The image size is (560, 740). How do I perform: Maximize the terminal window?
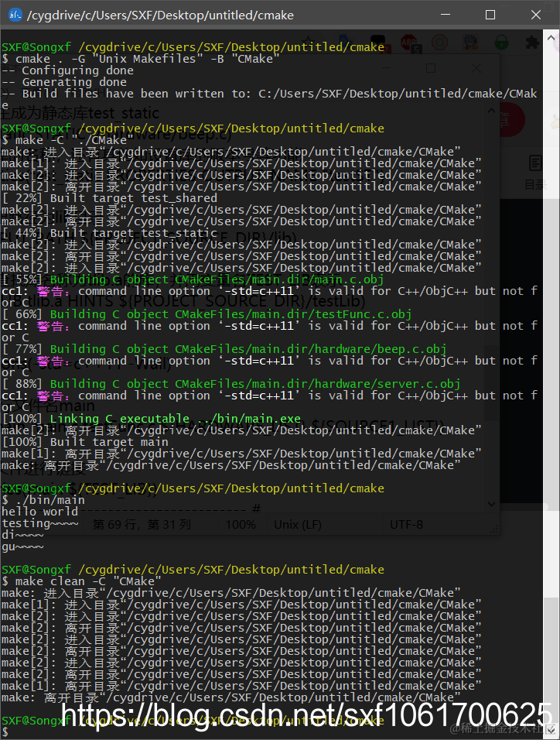[x=490, y=15]
